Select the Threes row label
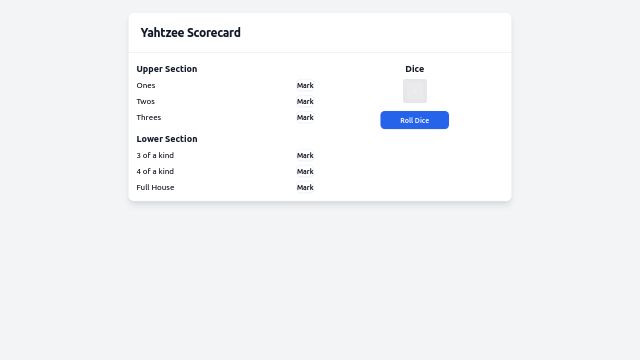This screenshot has width=640, height=360. click(x=149, y=117)
